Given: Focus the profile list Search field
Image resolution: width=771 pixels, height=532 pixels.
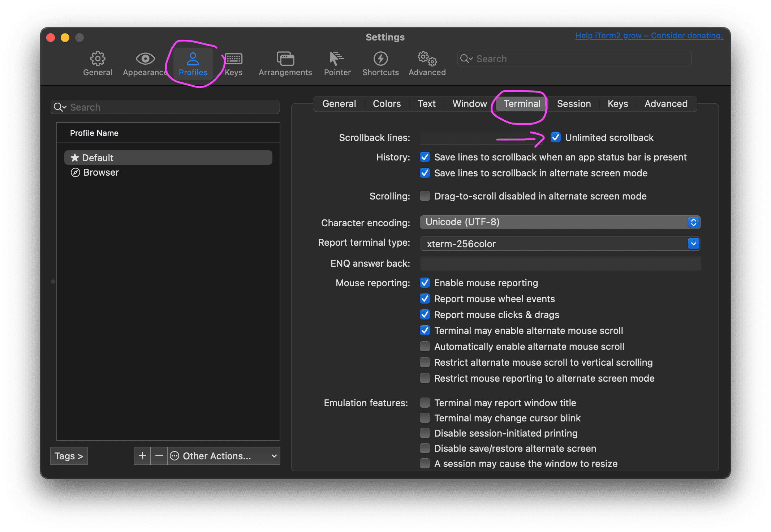Looking at the screenshot, I should (165, 107).
